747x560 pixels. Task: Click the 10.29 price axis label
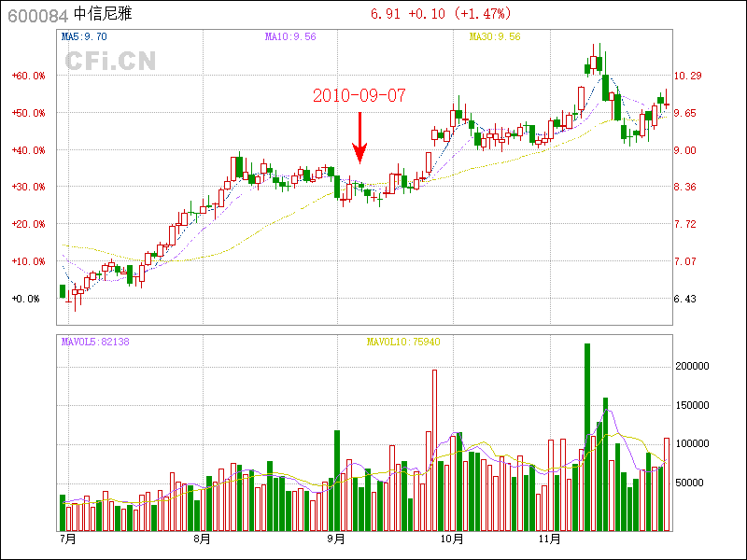tap(687, 76)
